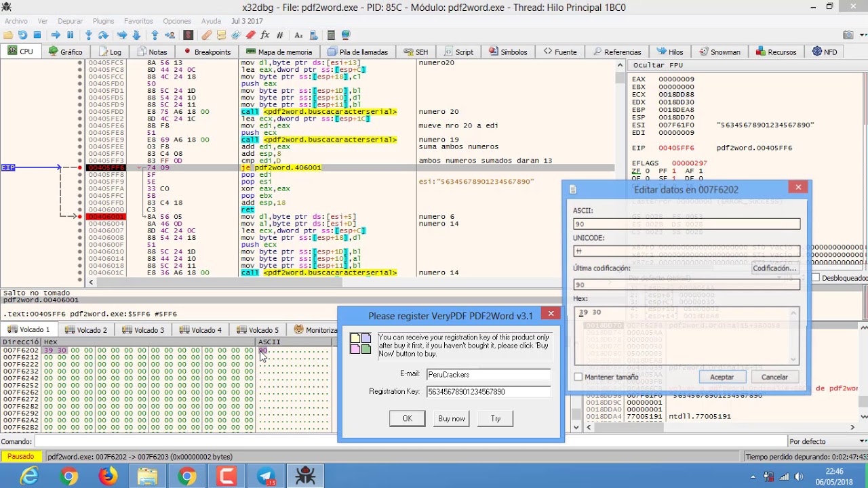The width and height of the screenshot is (868, 488).
Task: Open File Explorer from the taskbar
Action: point(147,476)
